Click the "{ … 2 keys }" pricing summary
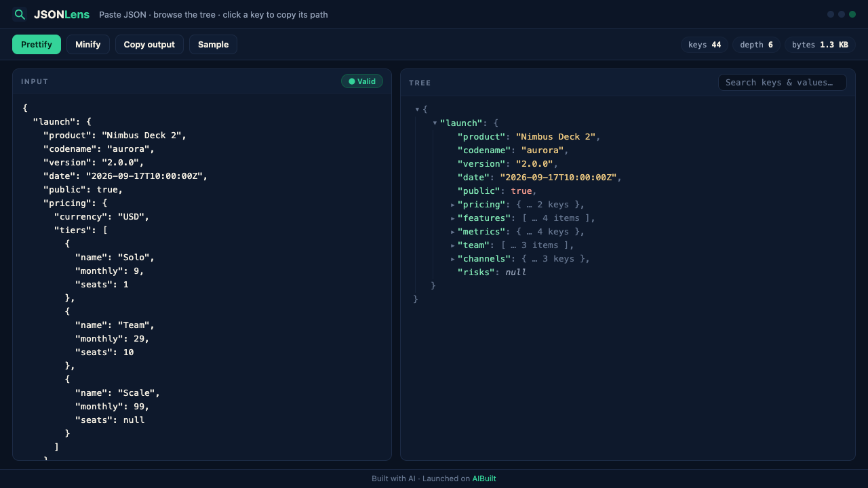The image size is (868, 488). (549, 204)
